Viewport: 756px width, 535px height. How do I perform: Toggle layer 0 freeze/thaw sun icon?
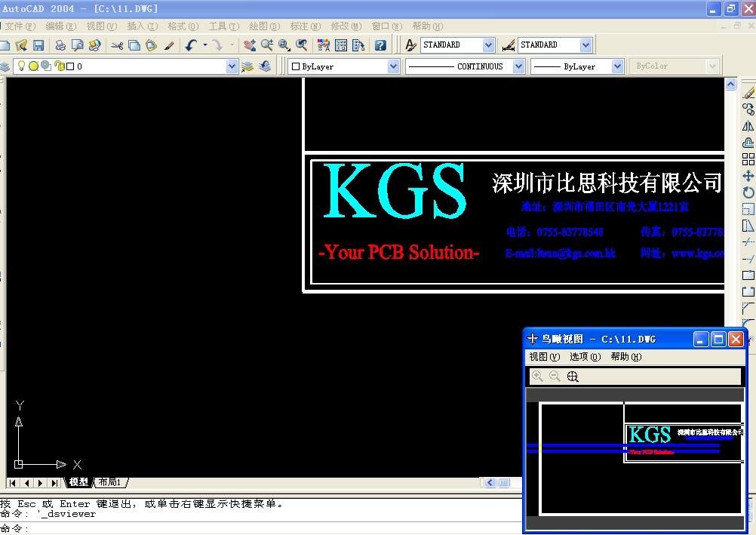click(33, 66)
